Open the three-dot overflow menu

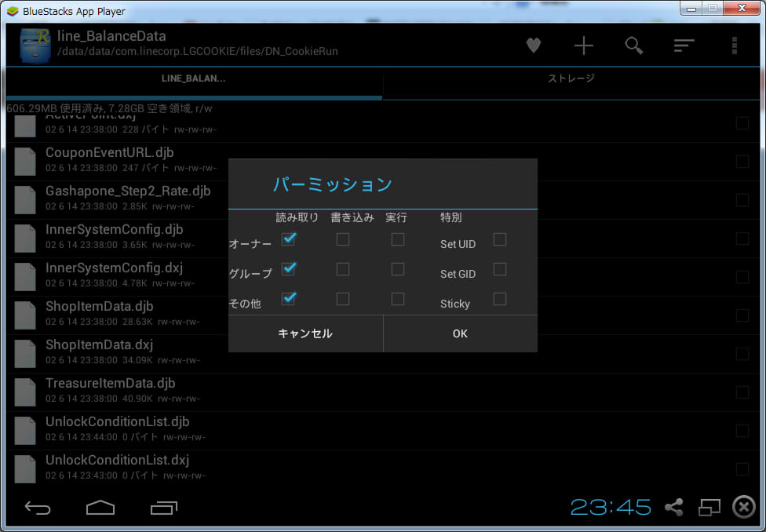pyautogui.click(x=734, y=46)
